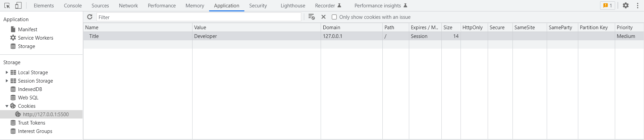This screenshot has width=644, height=140.
Task: Toggle the device toolbar icon
Action: pos(18,6)
